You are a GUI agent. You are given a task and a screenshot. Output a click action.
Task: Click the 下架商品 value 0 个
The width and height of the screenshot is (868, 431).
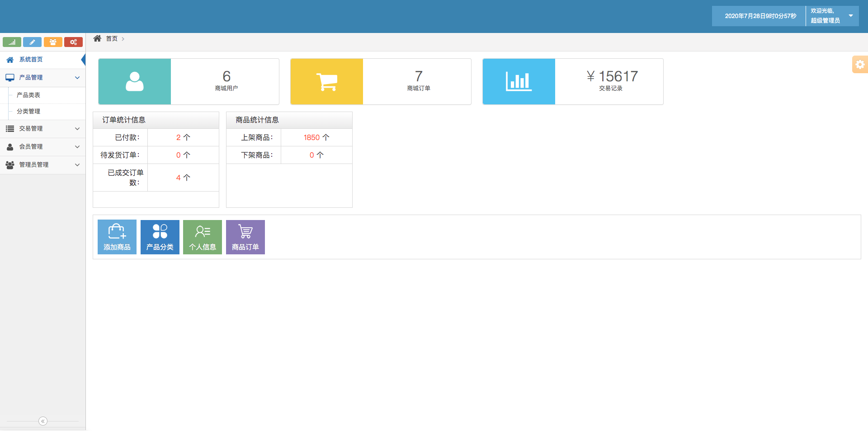(316, 155)
